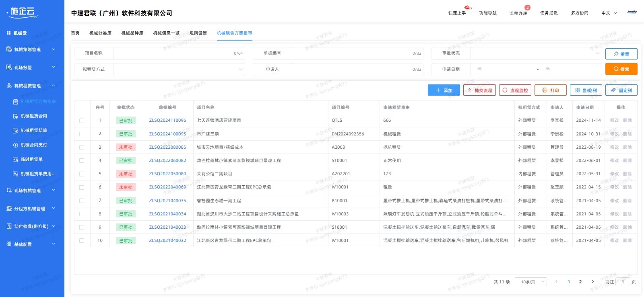Image resolution: width=644 pixels, height=297 pixels.
Task: Click the 机械租赁合同 document icon
Action: 15,116
